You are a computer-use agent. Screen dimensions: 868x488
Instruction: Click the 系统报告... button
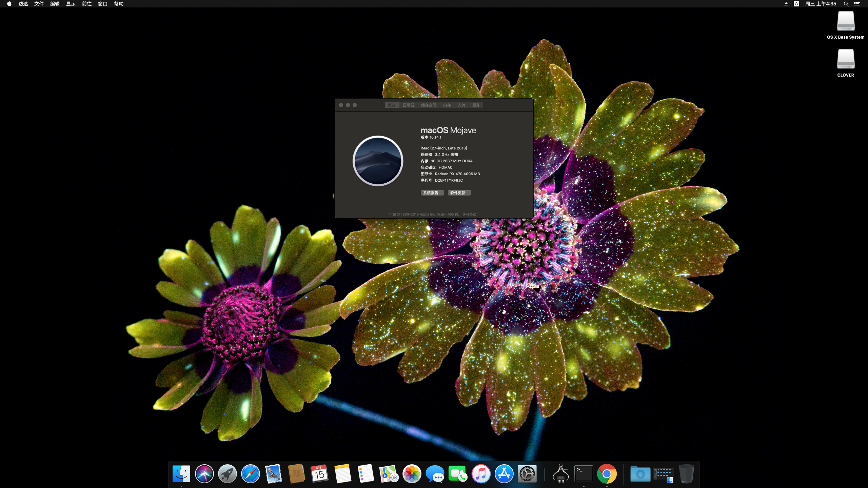click(x=432, y=193)
